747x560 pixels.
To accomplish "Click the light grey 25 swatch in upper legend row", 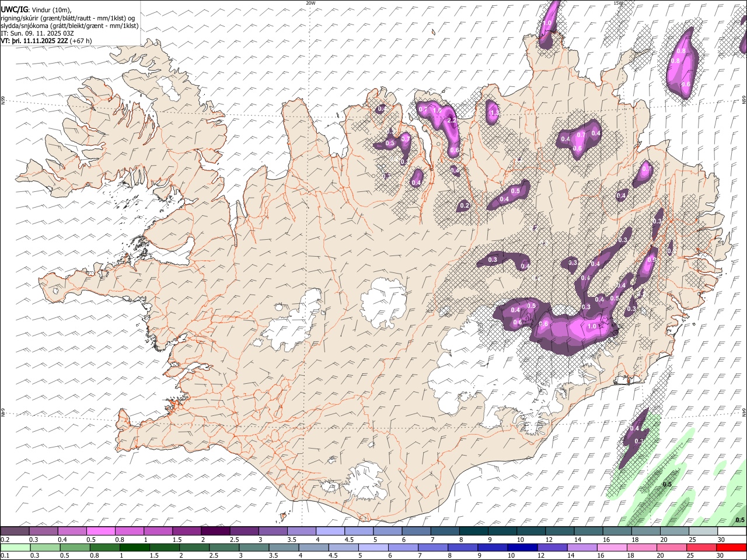I will tap(704, 531).
